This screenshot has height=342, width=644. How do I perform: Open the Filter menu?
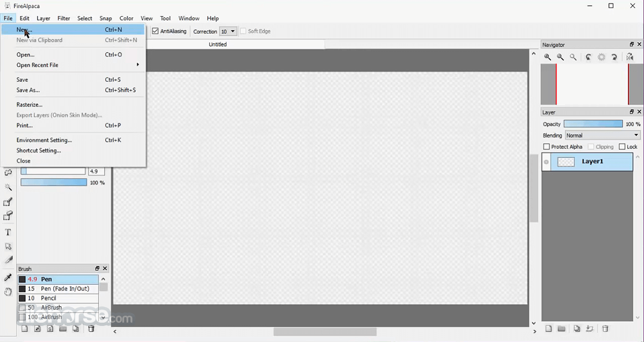(x=64, y=18)
